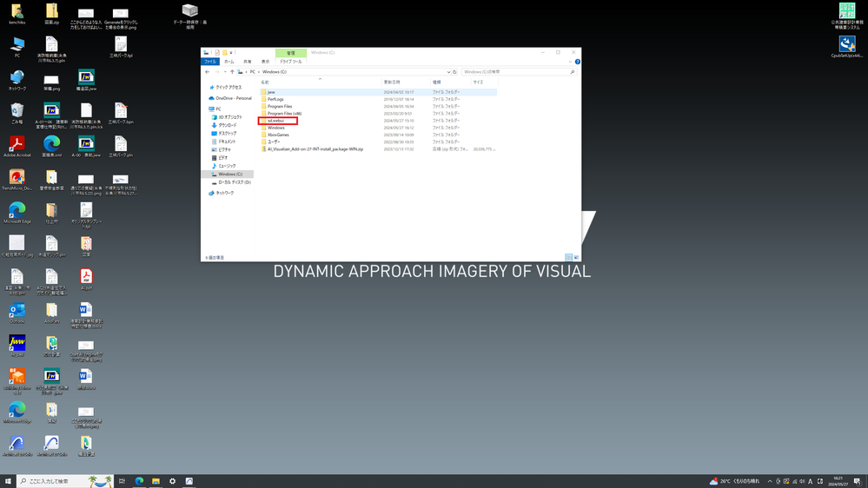Select the ごみ箱 recycle bin icon
Viewport: 868px width, 488px height.
(x=17, y=114)
